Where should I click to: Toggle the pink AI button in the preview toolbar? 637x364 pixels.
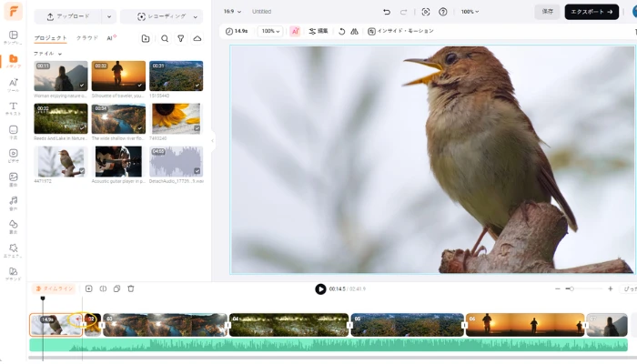tap(295, 31)
